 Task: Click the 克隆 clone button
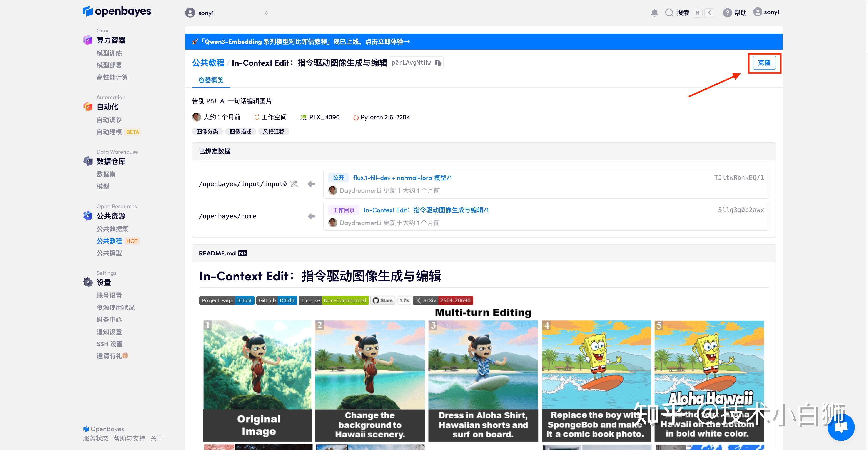(764, 63)
